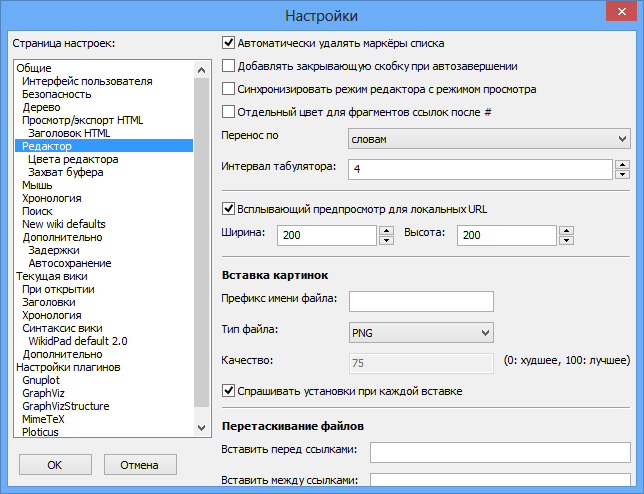Screen dimensions: 644x494
Task: Click the 'Вставить перед ссылками' field
Action: 500,453
